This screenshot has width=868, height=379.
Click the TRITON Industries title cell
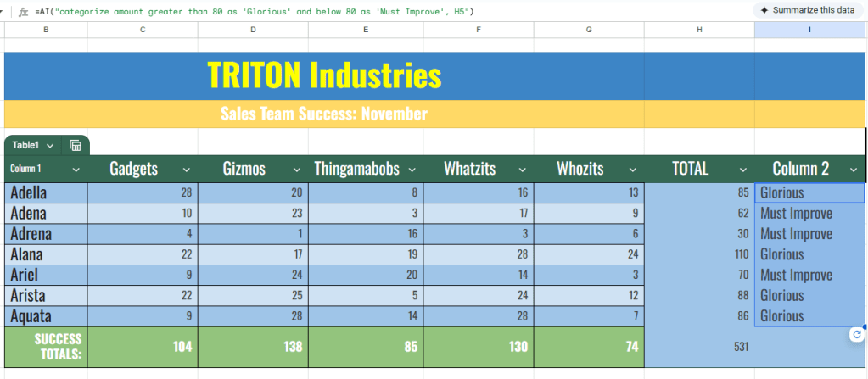tap(324, 75)
